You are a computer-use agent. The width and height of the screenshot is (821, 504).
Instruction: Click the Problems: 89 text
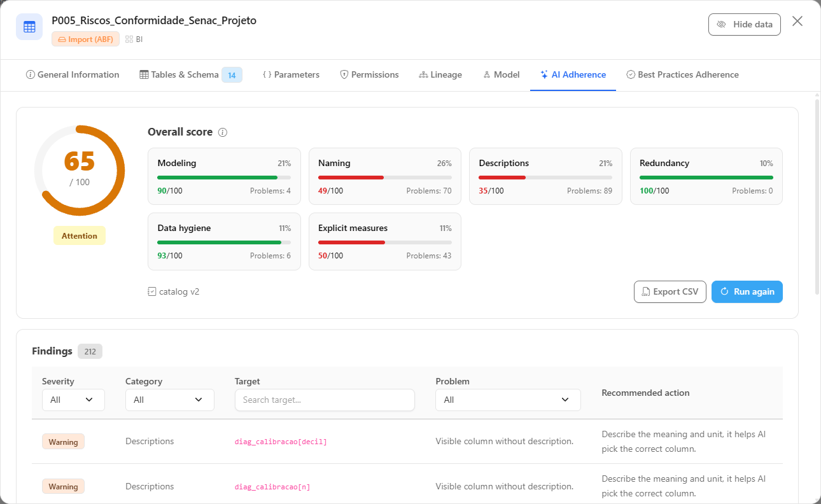point(589,191)
